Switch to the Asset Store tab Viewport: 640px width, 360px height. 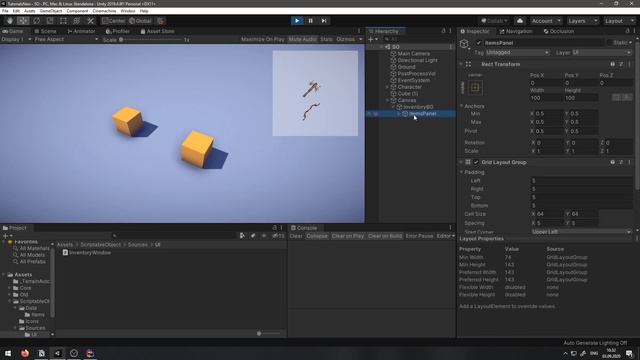[157, 31]
